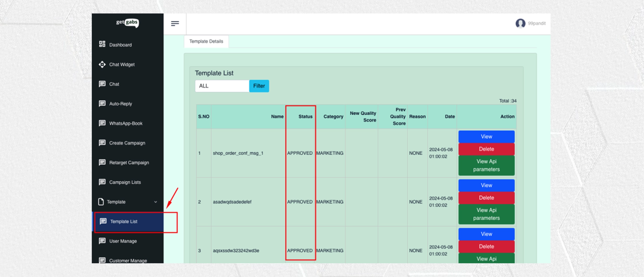This screenshot has height=277, width=644.
Task: Collapse the Template menu chevron
Action: click(156, 202)
